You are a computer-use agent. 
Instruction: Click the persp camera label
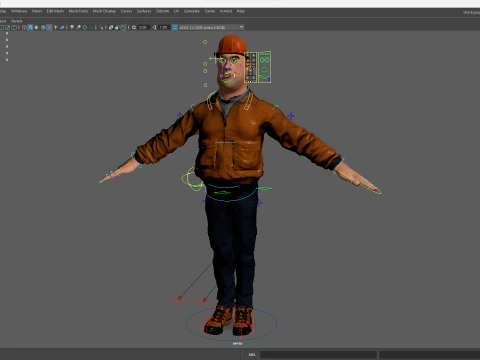point(237,343)
